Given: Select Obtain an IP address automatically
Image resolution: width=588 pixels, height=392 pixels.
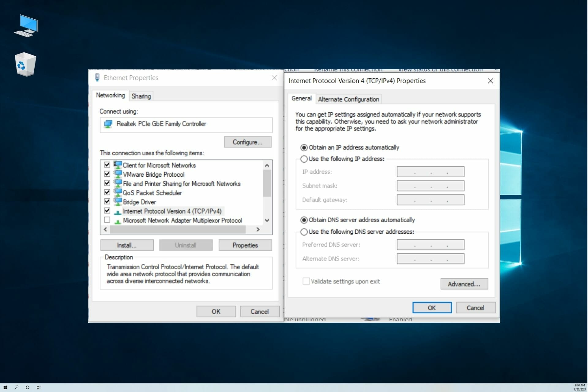Looking at the screenshot, I should click(304, 148).
